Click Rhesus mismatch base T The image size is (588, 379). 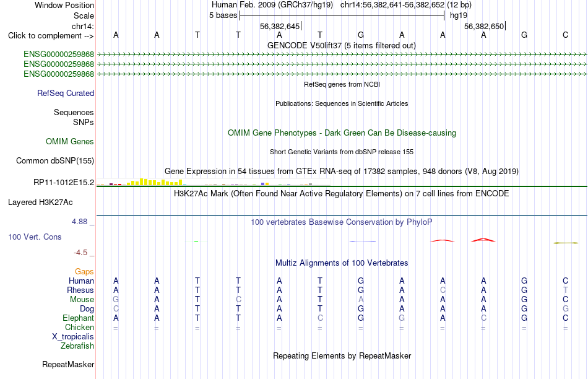click(566, 290)
